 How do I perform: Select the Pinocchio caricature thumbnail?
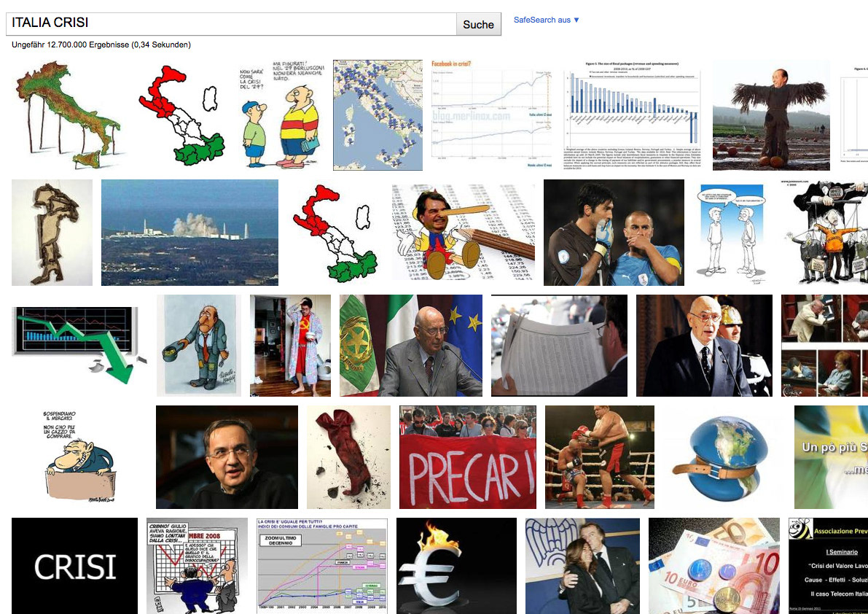pyautogui.click(x=464, y=233)
